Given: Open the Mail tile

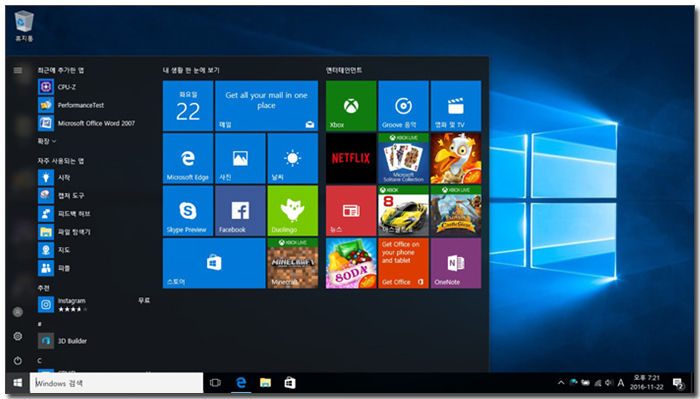Looking at the screenshot, I should pyautogui.click(x=267, y=106).
